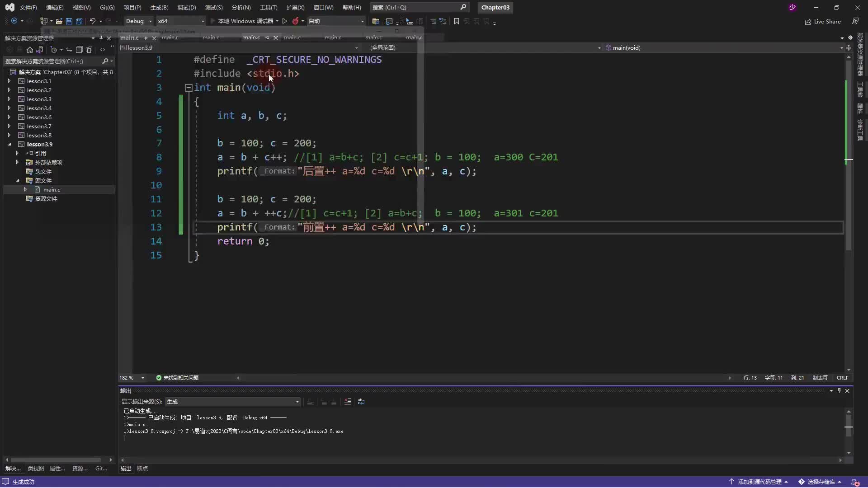The height and width of the screenshot is (488, 868).
Task: Click the New project icon
Action: [x=44, y=21]
